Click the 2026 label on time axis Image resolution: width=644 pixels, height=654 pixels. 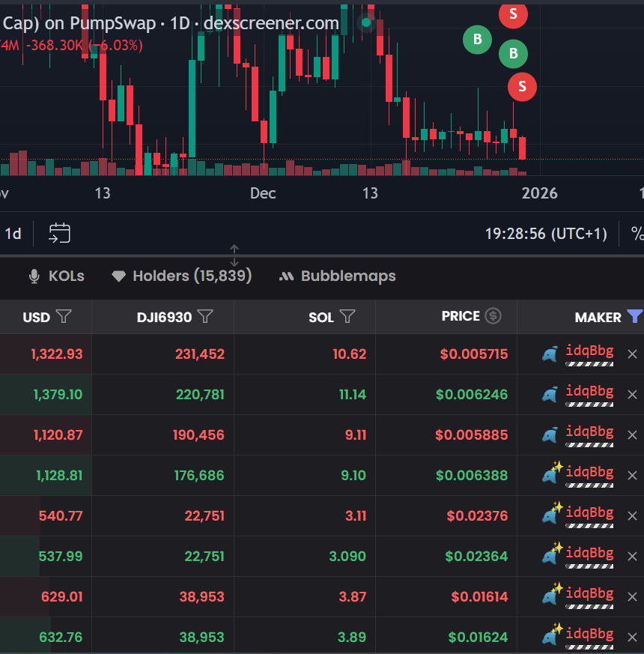539,193
